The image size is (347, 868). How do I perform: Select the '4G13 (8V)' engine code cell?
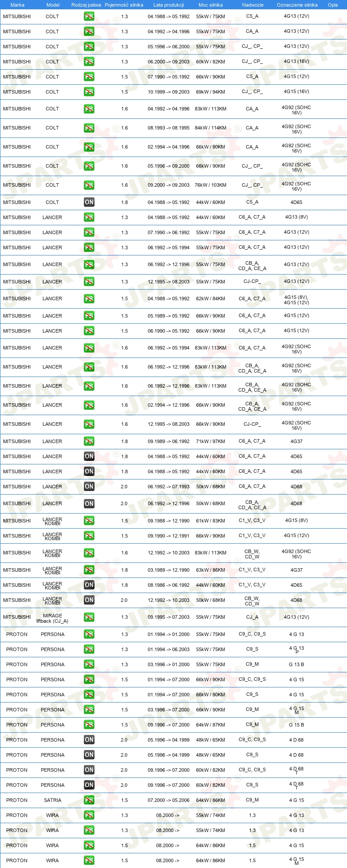click(296, 217)
